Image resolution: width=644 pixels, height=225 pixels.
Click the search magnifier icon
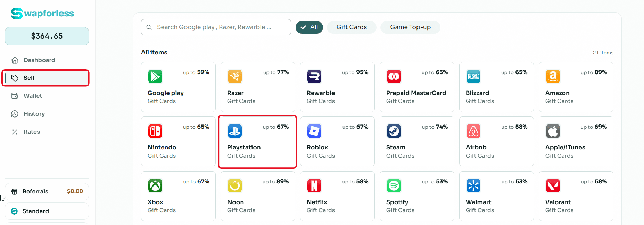pyautogui.click(x=149, y=27)
